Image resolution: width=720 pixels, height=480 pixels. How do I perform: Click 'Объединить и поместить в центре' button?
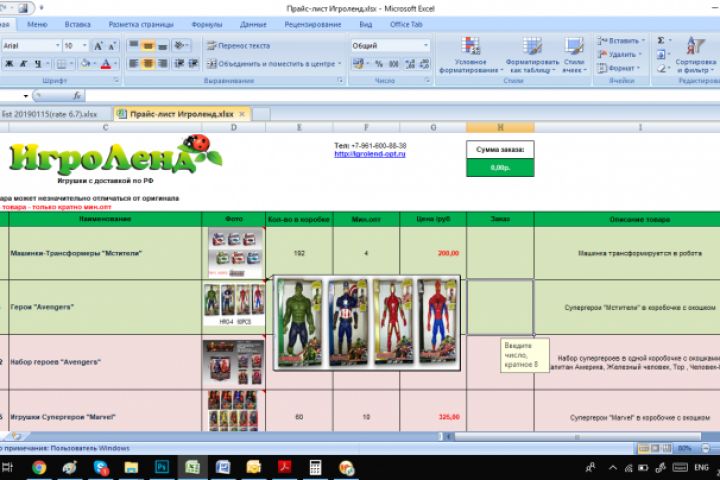pos(271,64)
